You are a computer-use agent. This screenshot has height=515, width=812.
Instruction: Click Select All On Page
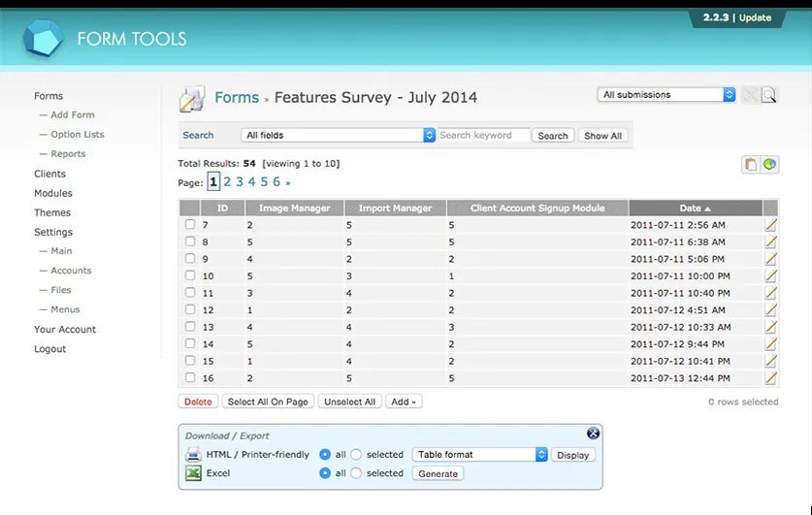(x=268, y=402)
